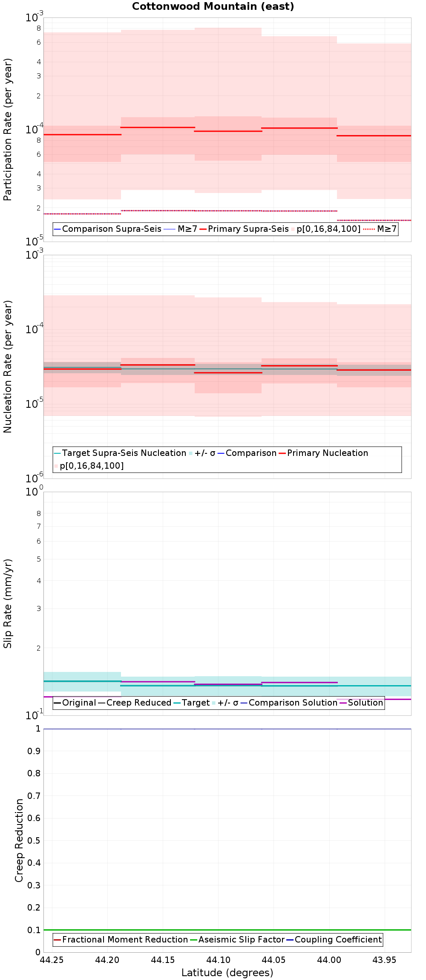Click the Nucleation Rate y-axis label

pyautogui.click(x=8, y=366)
